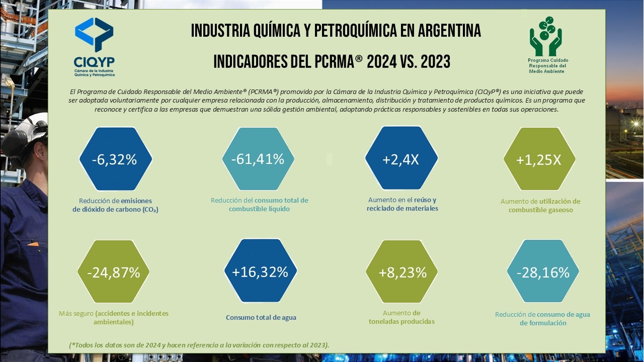
Task: Click 'Aumento de toneladas producidas' caption
Action: tap(401, 317)
